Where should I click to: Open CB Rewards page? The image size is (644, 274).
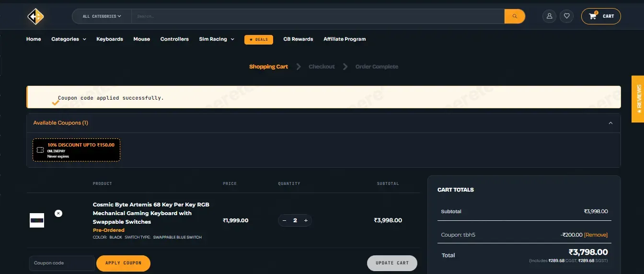click(x=298, y=39)
